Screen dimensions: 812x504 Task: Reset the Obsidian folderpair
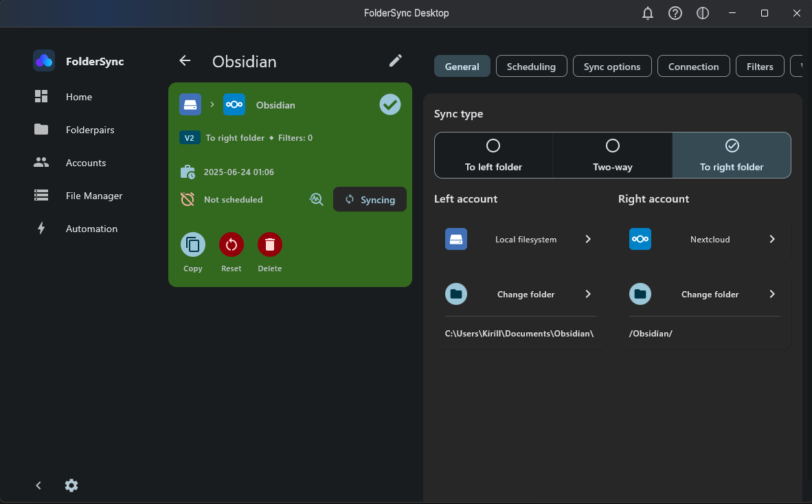tap(232, 244)
